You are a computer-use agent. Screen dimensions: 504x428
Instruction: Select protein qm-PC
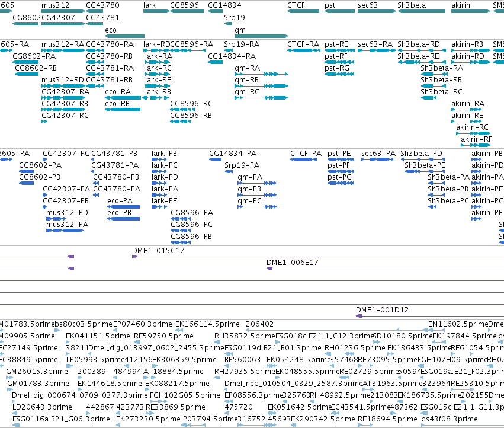257,207
